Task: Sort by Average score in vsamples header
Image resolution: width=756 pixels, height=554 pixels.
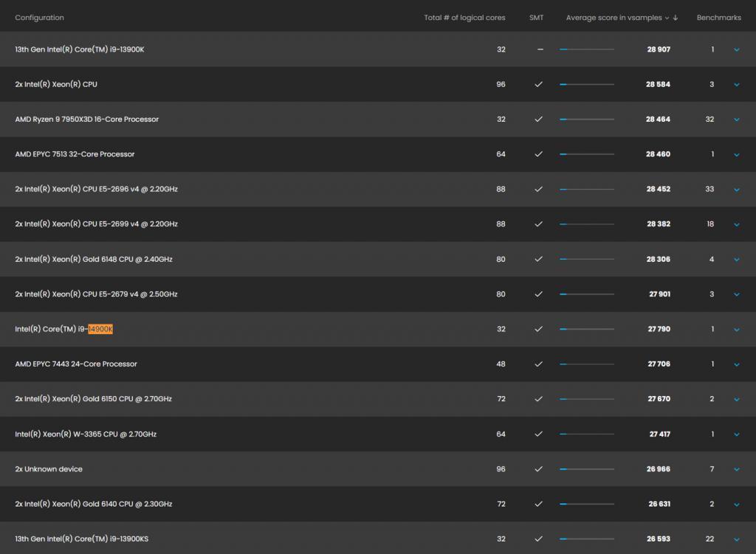Action: [614, 18]
